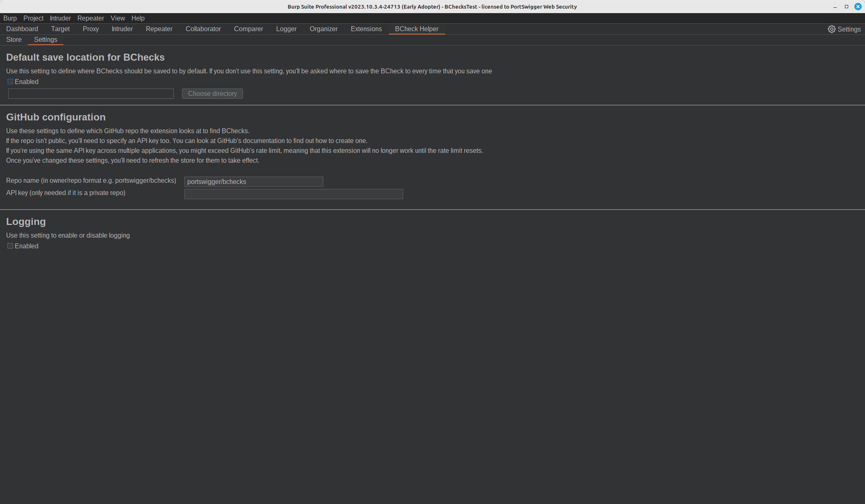Click the Repeater menu item

[91, 18]
